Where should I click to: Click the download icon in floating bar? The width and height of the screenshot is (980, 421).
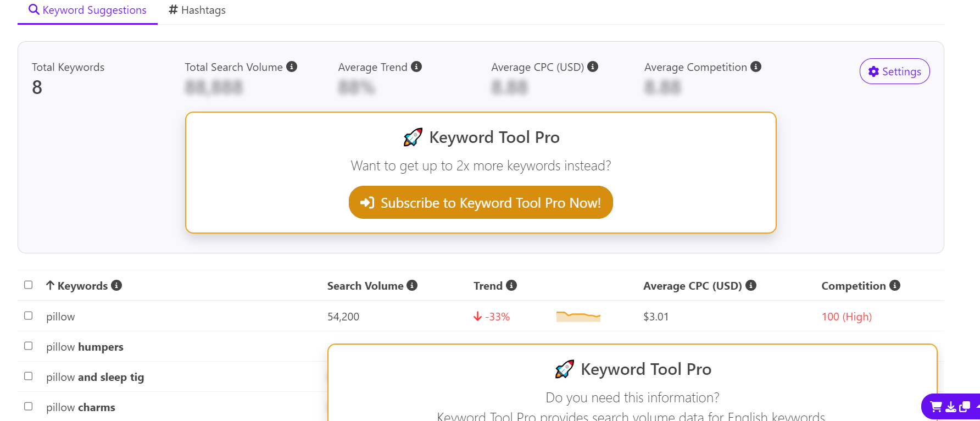click(951, 407)
